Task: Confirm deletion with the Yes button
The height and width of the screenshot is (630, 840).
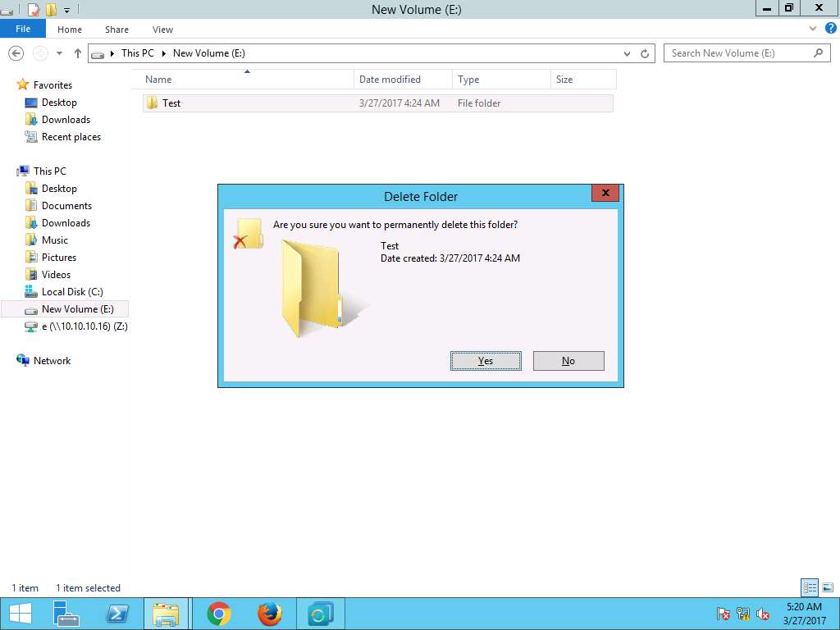Action: (x=486, y=361)
